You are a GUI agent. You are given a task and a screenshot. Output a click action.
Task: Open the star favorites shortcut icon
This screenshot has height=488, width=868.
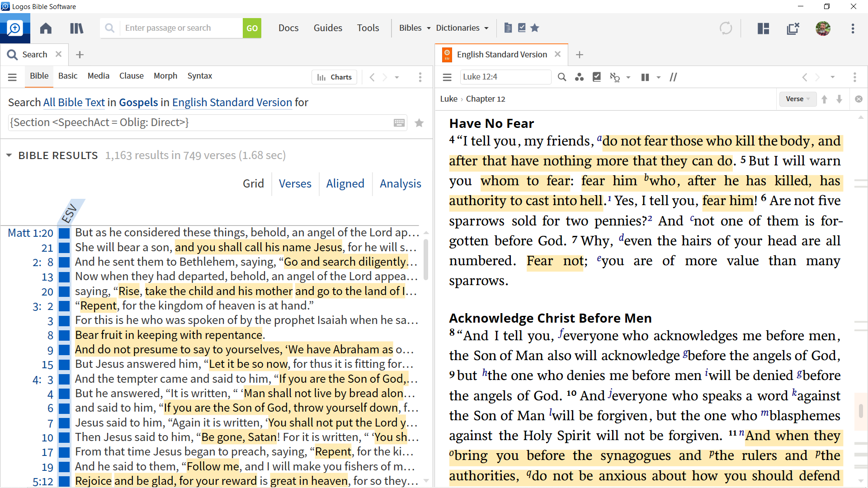click(x=535, y=28)
